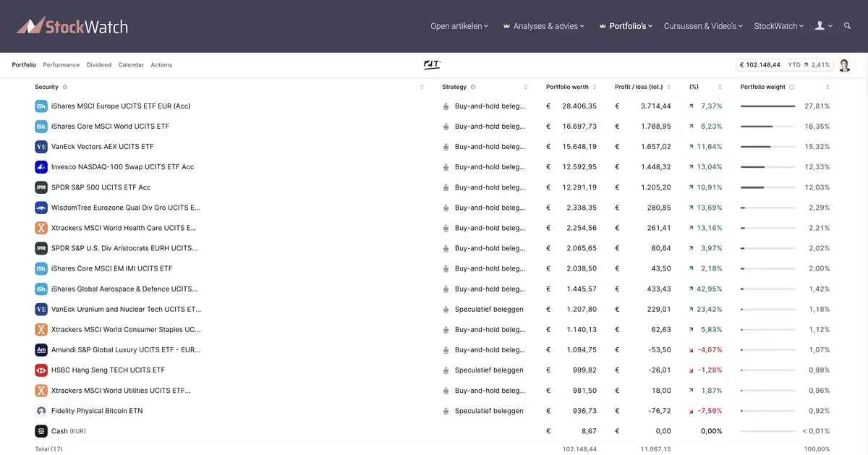Click the StockWatch logo
The height and width of the screenshot is (455, 868).
click(x=72, y=26)
